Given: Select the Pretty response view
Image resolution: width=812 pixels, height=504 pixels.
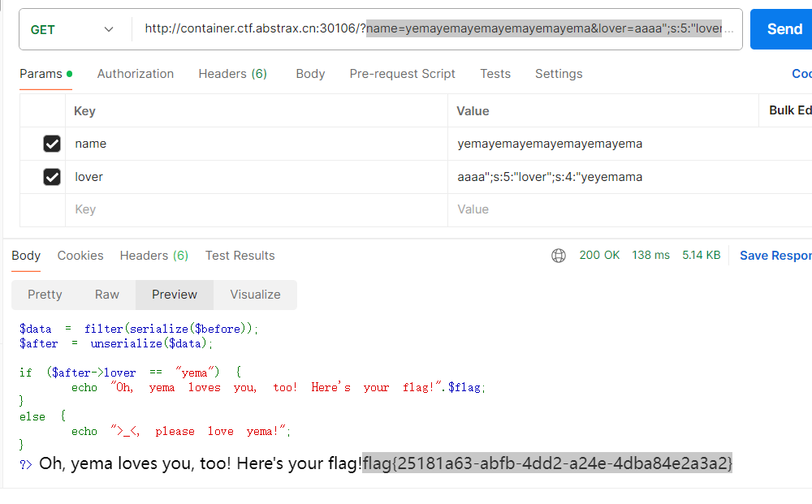Looking at the screenshot, I should pyautogui.click(x=45, y=295).
